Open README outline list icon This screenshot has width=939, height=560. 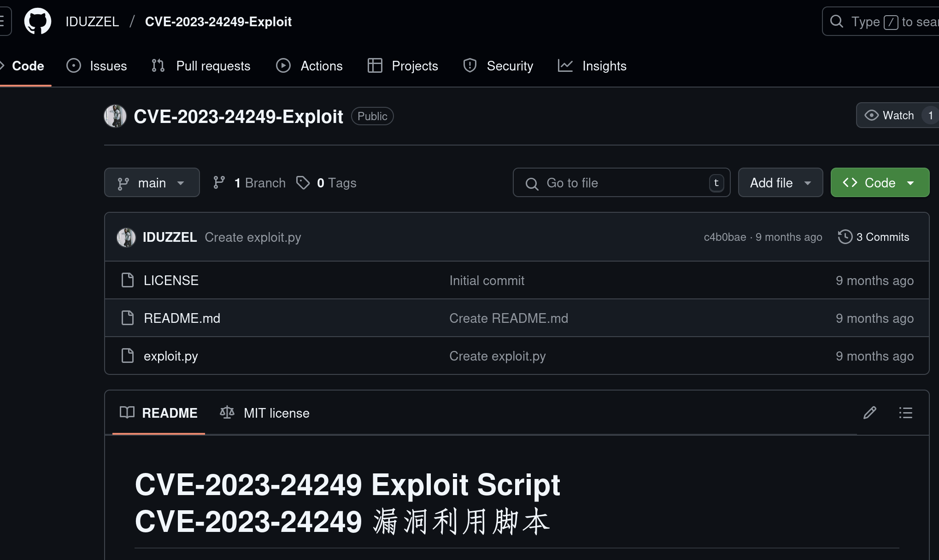[905, 413]
